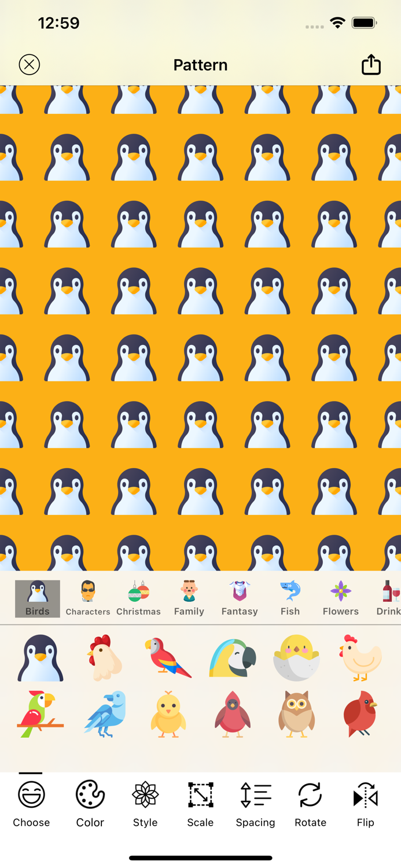Open the Scale tool
Viewport: 401px width, 868px height.
[200, 804]
